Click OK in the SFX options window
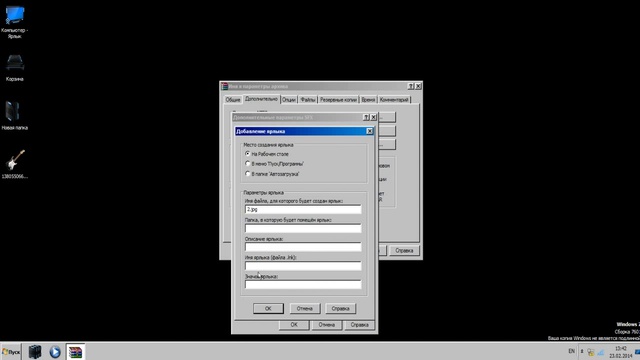Screen dimensions: 640x360 (294, 325)
